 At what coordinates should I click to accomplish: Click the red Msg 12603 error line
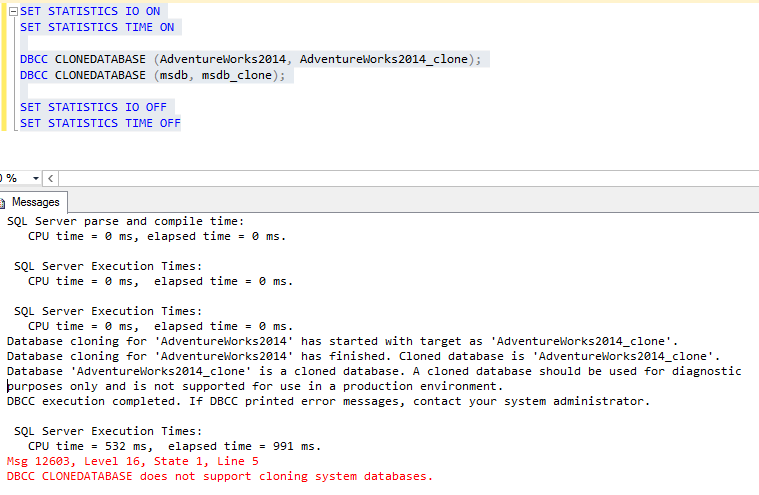click(133, 461)
